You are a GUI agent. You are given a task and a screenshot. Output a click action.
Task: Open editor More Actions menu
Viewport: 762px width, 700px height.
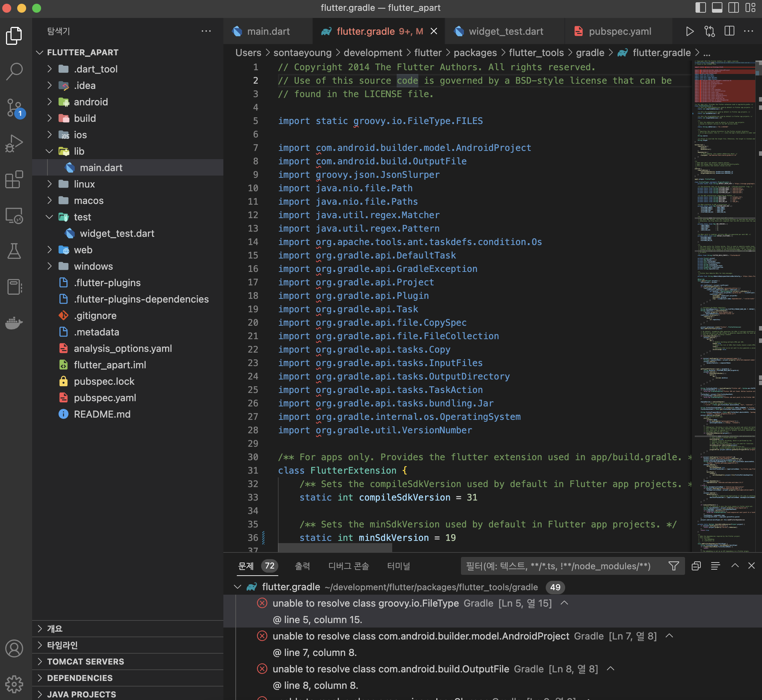tap(749, 31)
